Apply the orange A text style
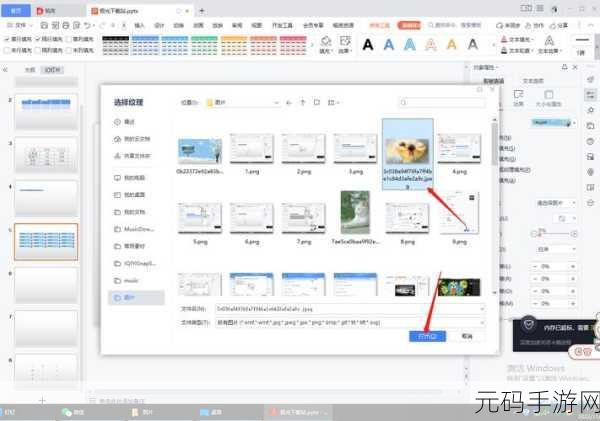 [x=452, y=45]
